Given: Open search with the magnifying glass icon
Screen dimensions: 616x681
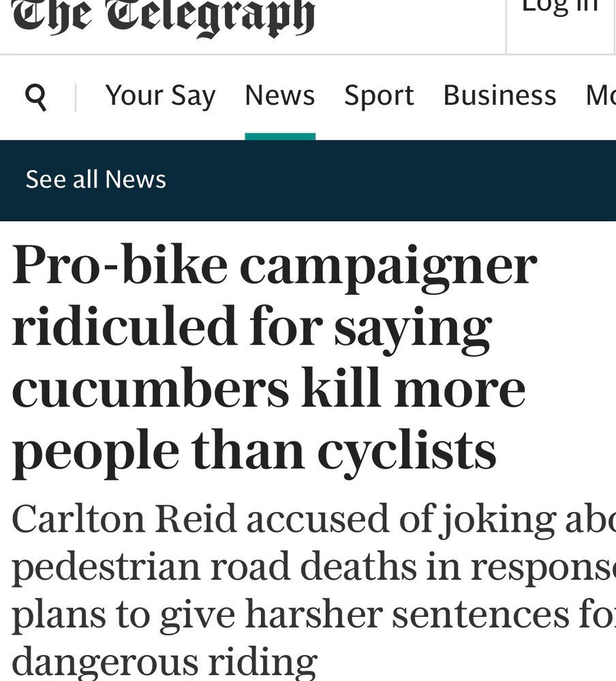Looking at the screenshot, I should click(x=35, y=97).
